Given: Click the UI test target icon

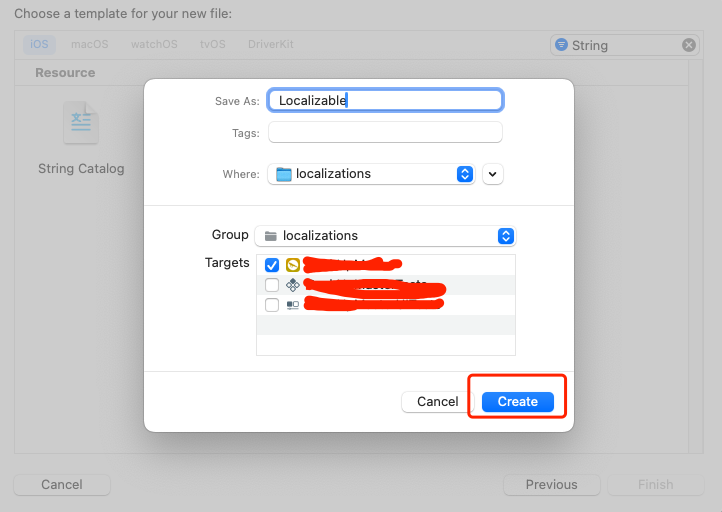Looking at the screenshot, I should click(x=293, y=305).
